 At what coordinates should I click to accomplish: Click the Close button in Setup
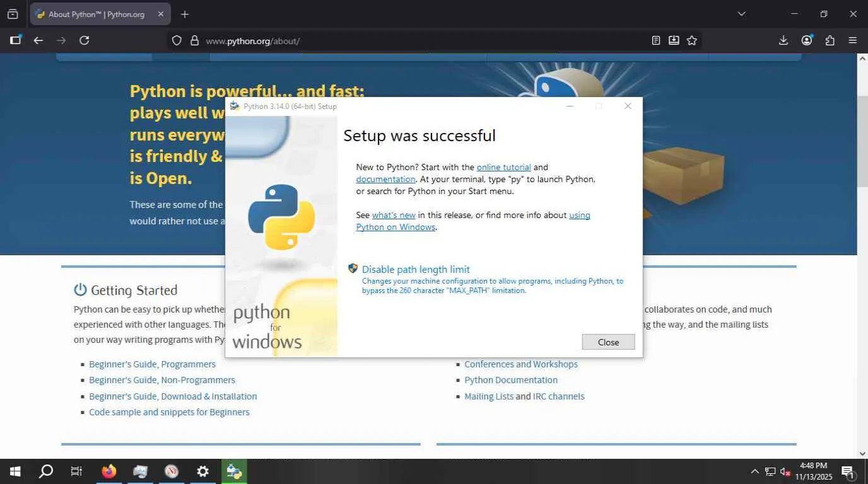point(608,342)
